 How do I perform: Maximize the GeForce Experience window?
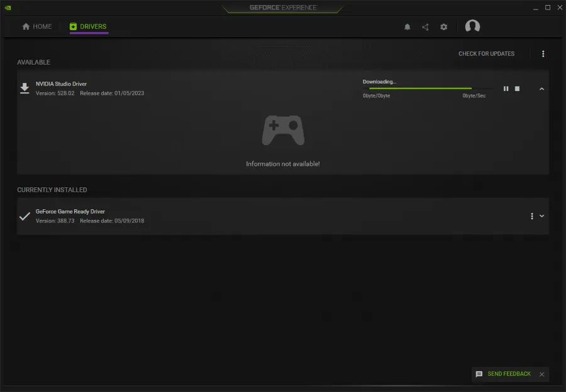[548, 8]
